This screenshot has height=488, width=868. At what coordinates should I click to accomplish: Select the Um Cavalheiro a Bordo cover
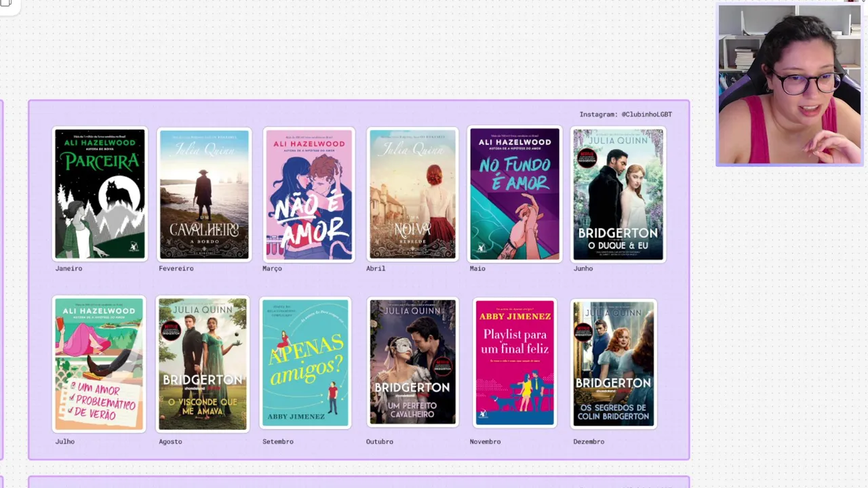(204, 194)
